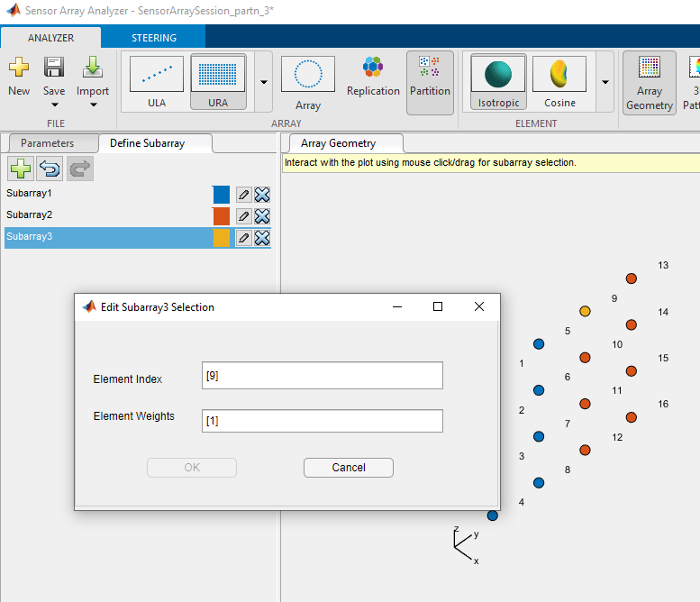Select the ULA array type
700x602 pixels.
click(x=157, y=82)
